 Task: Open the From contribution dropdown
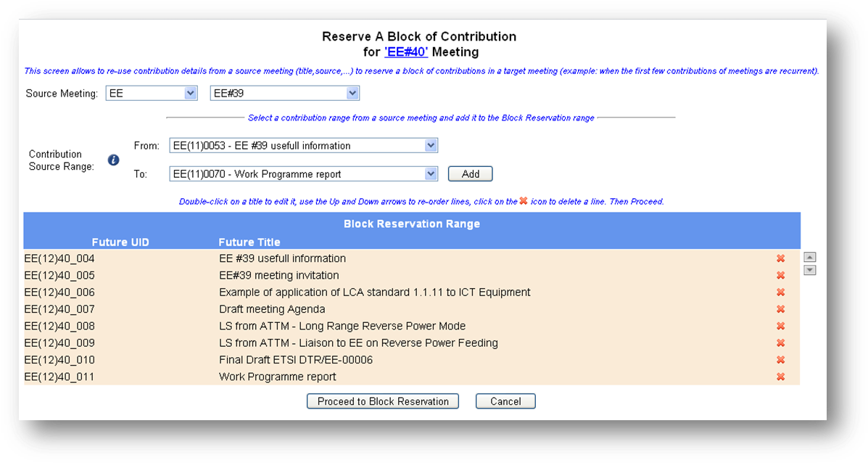(x=303, y=146)
